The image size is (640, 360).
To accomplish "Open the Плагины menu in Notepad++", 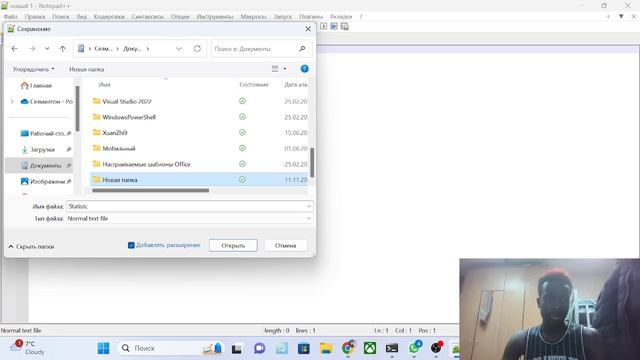I will [x=311, y=17].
